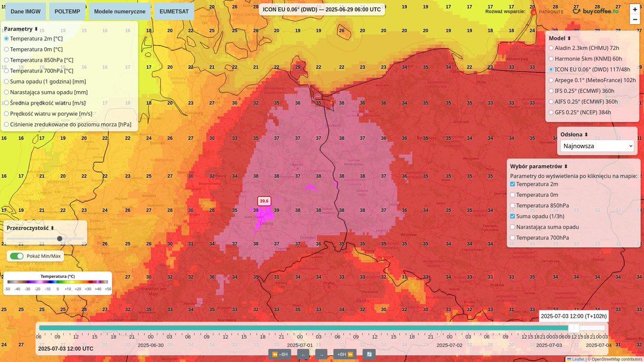
Task: Open the Patronite support link
Action: [x=547, y=11]
